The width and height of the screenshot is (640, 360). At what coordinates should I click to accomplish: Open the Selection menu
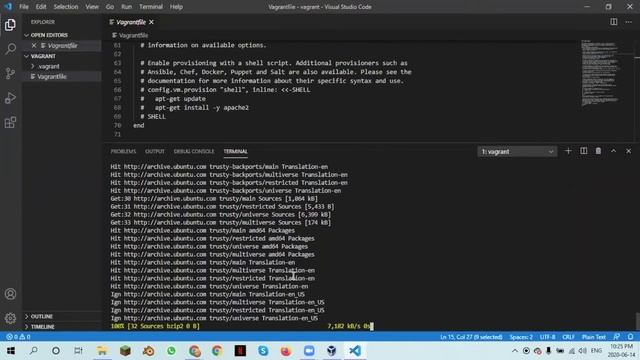66,7
